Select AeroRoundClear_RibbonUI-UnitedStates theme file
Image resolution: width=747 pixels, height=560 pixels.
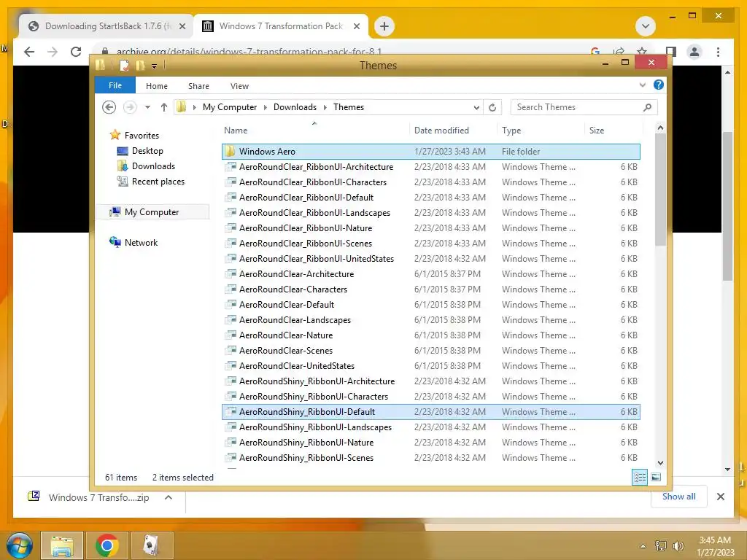pos(430,259)
